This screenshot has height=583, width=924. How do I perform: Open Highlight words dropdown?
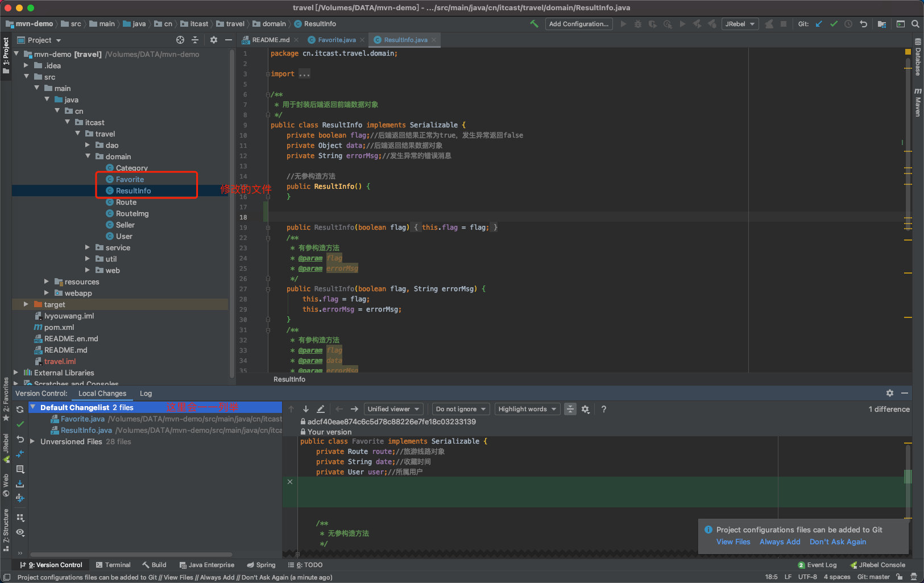[527, 409]
